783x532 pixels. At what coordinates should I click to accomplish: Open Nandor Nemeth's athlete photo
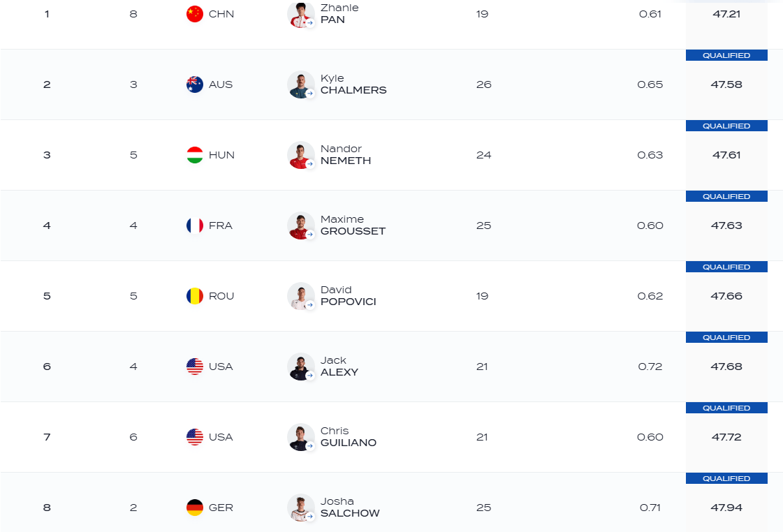click(x=300, y=155)
